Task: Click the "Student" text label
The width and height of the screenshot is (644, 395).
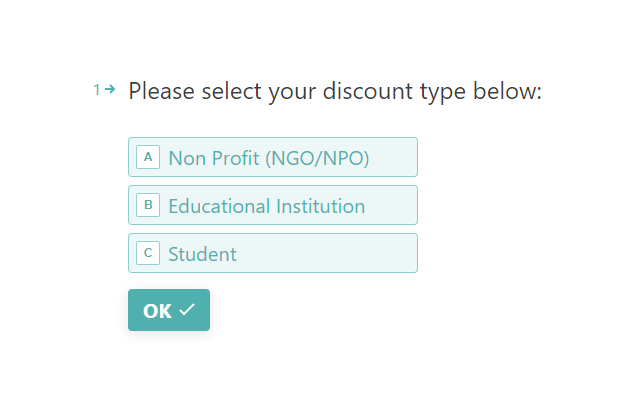Action: [x=202, y=254]
